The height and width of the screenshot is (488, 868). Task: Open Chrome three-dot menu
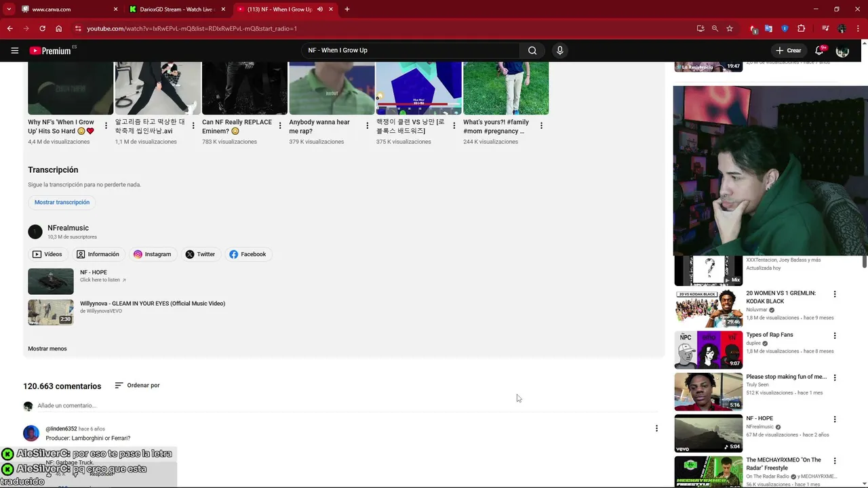point(858,28)
